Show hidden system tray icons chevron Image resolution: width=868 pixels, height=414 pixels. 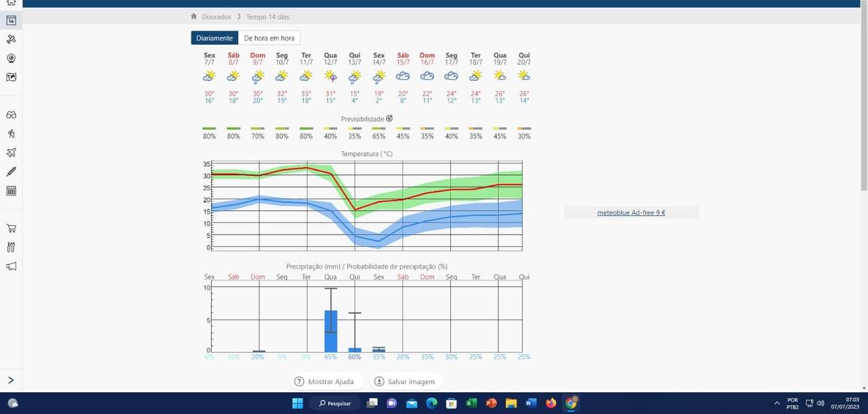point(776,403)
